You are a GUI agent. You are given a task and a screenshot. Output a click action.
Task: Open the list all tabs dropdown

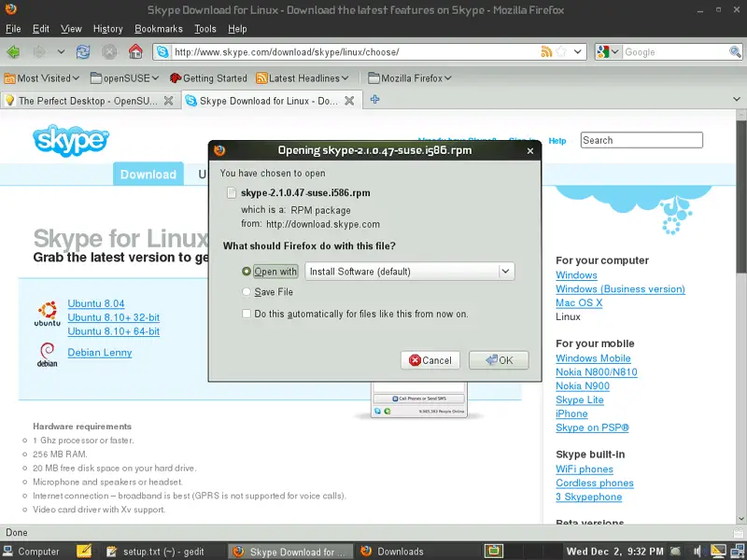coord(737,100)
